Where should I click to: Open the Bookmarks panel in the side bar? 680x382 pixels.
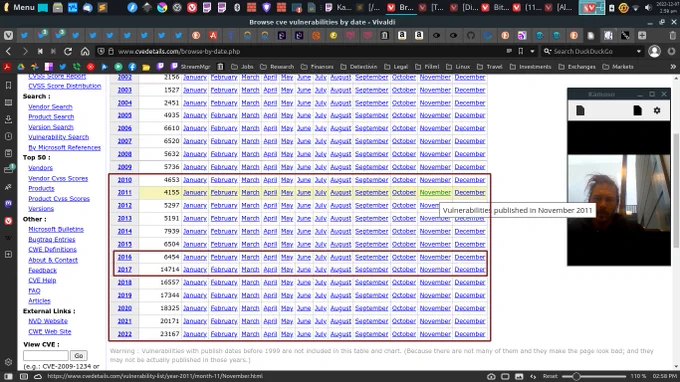(x=8, y=85)
